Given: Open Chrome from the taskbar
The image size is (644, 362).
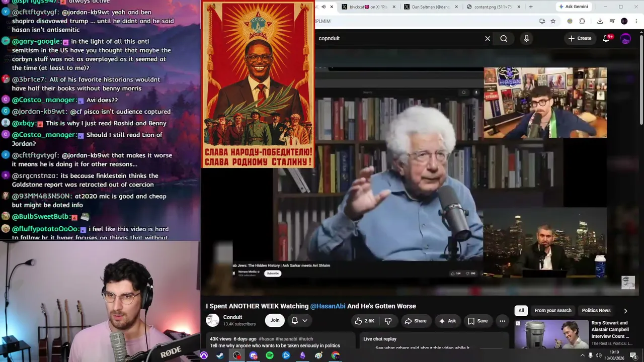Looking at the screenshot, I should [x=336, y=355].
